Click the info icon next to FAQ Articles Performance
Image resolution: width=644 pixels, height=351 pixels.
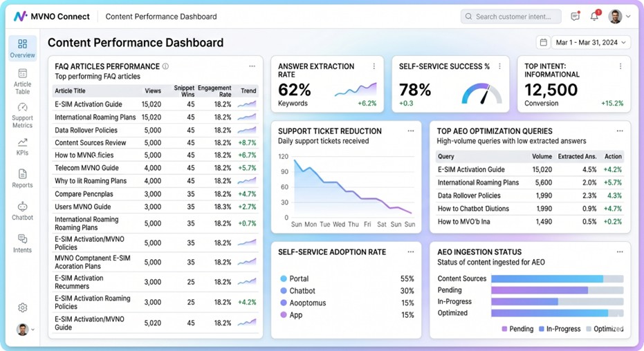(165, 66)
